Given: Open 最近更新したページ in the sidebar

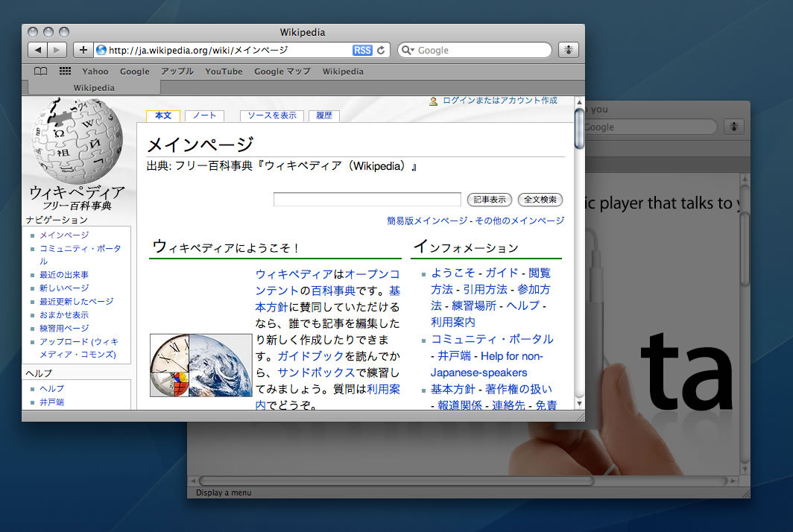Looking at the screenshot, I should pyautogui.click(x=77, y=302).
